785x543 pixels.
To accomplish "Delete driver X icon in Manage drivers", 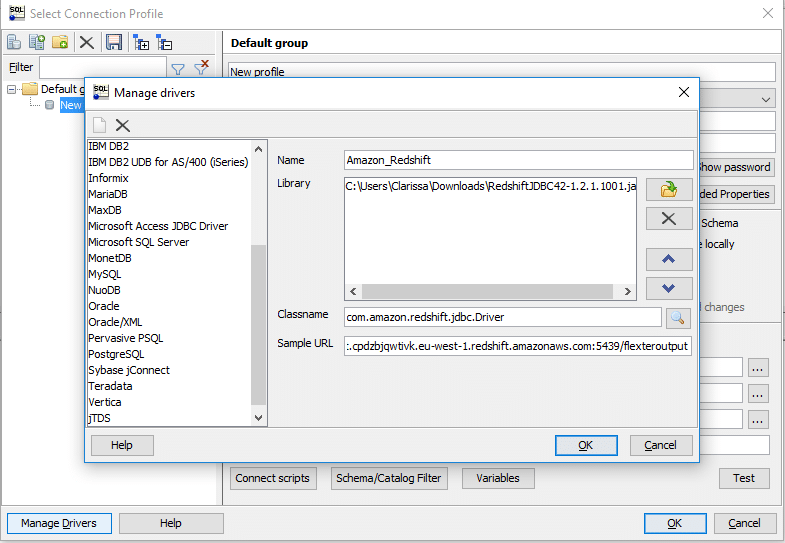I will coord(123,125).
